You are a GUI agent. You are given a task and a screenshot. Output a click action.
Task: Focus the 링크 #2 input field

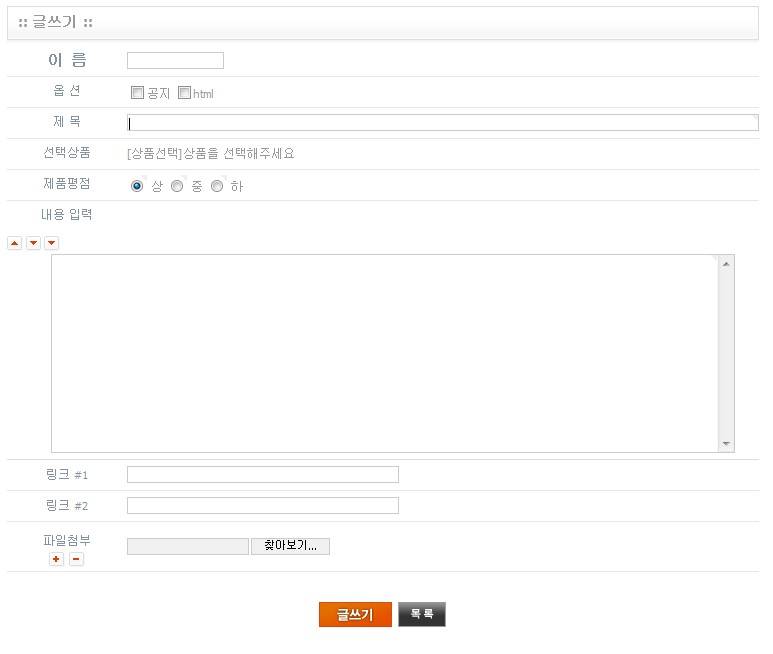tap(262, 505)
